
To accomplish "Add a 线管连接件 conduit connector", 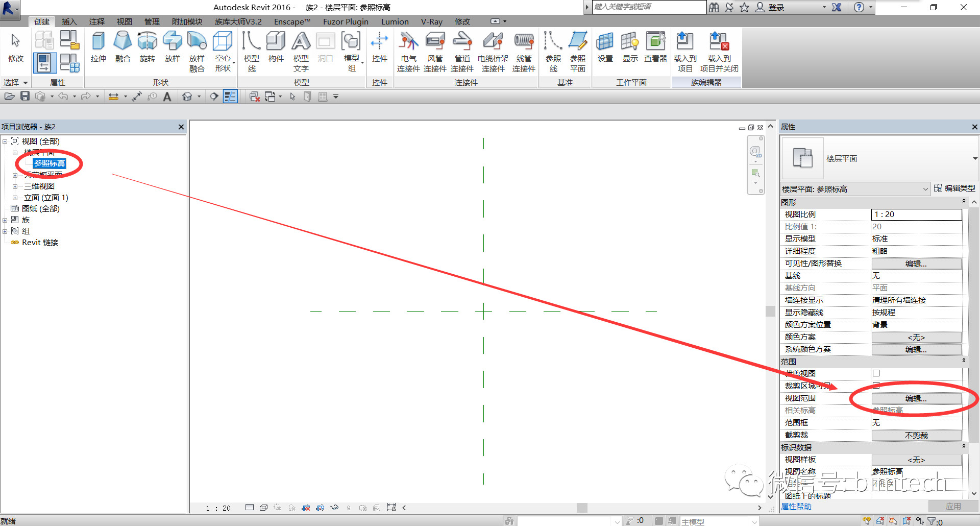I will click(x=524, y=52).
